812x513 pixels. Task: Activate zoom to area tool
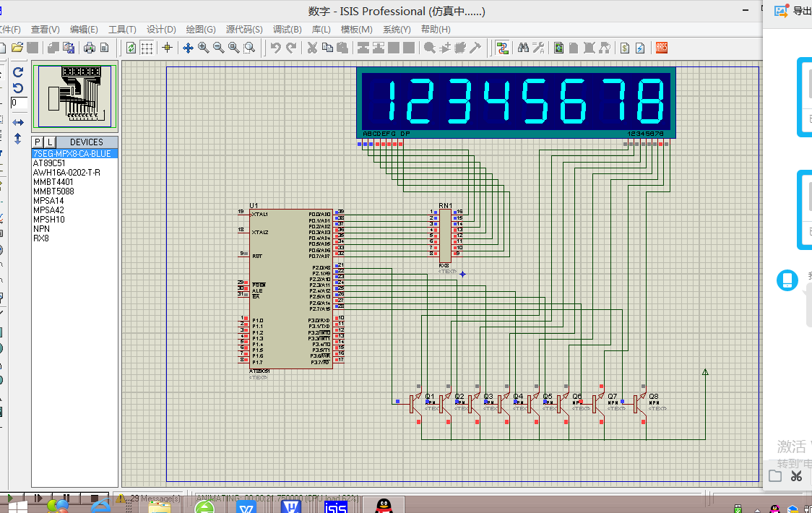pyautogui.click(x=250, y=48)
